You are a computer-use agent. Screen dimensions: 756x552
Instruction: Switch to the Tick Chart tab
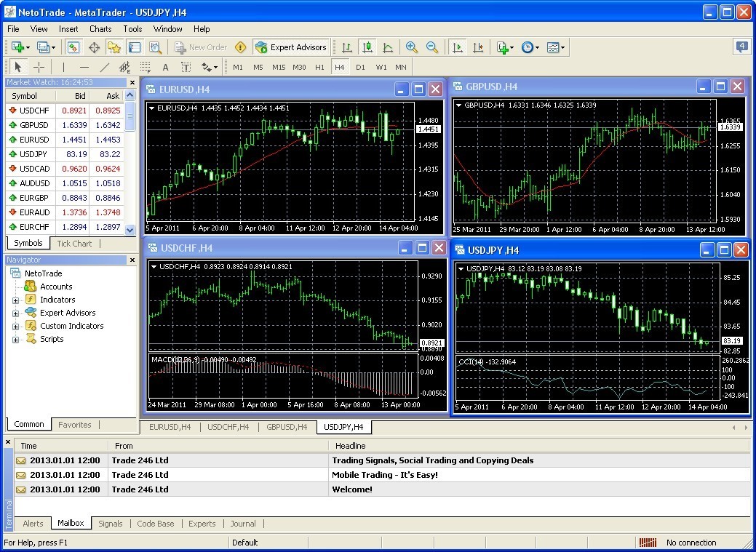click(x=74, y=244)
